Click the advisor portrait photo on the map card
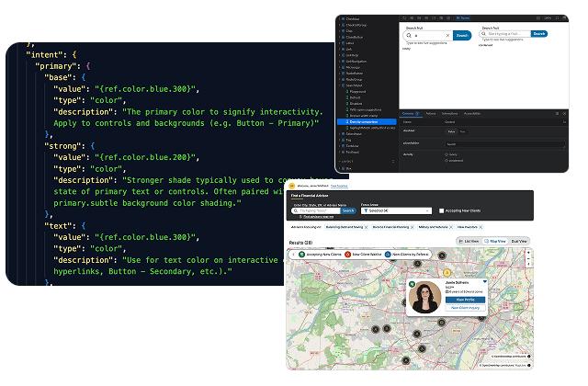 (x=424, y=298)
